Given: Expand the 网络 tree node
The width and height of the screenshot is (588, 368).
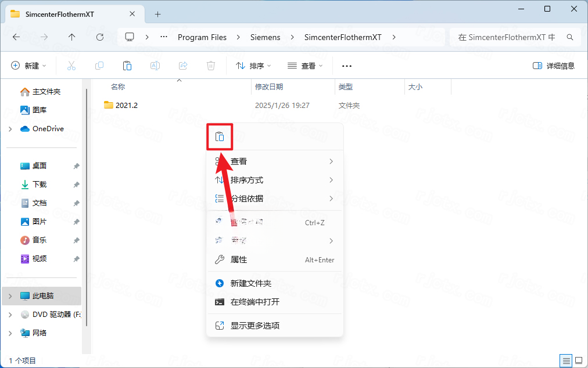Looking at the screenshot, I should (x=10, y=333).
